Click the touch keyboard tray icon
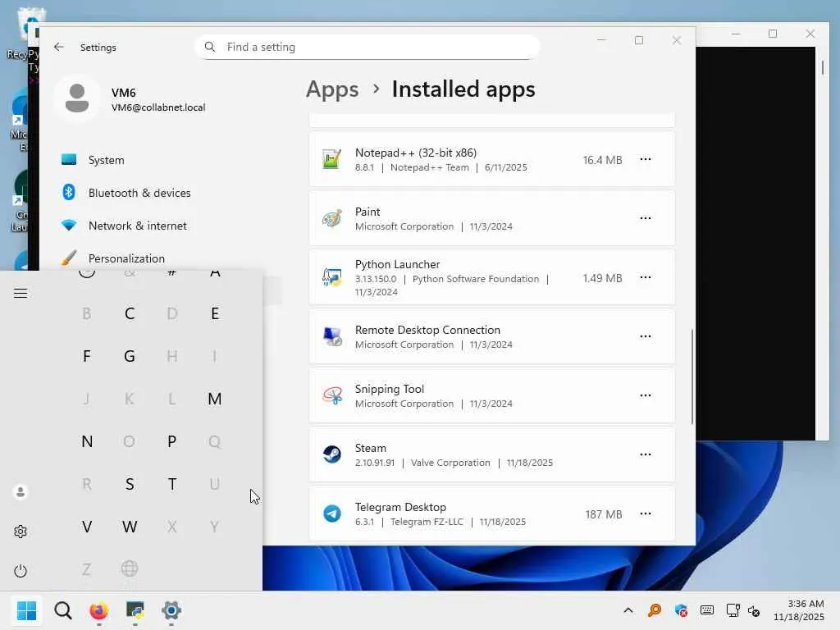Viewport: 840px width, 630px height. (x=707, y=610)
